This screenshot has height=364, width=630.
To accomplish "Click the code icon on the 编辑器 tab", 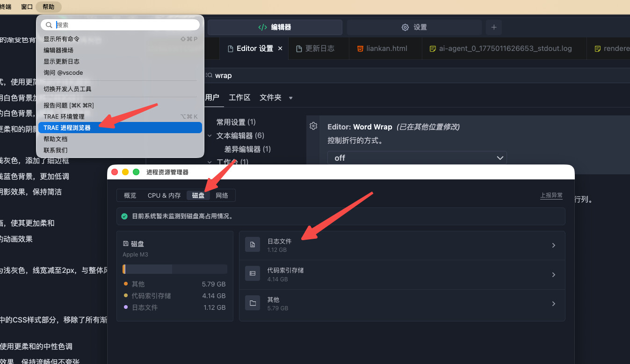I will (x=262, y=27).
